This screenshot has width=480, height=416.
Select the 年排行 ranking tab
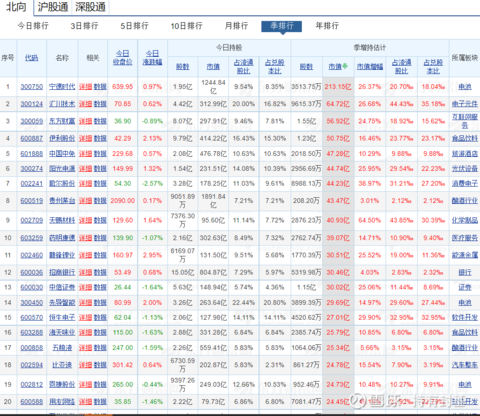tap(327, 26)
